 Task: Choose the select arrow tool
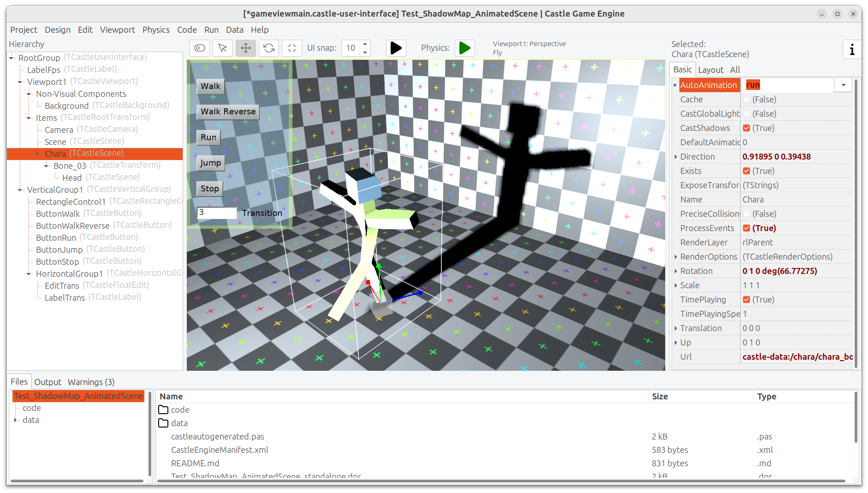pyautogui.click(x=223, y=48)
